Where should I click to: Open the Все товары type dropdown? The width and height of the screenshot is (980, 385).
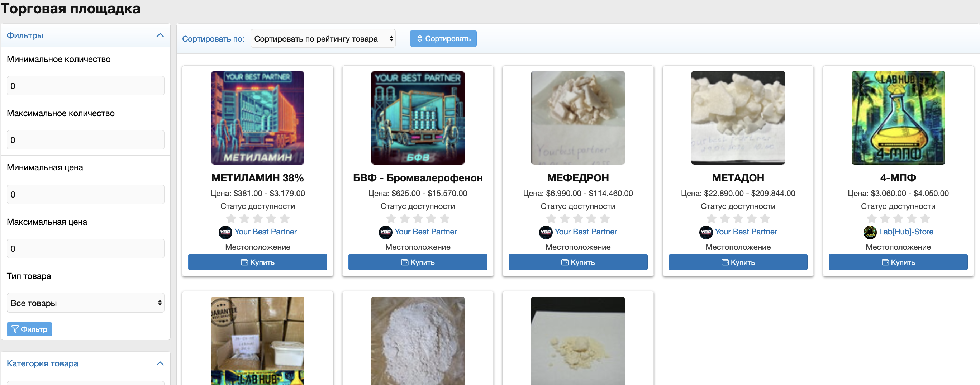[86, 303]
